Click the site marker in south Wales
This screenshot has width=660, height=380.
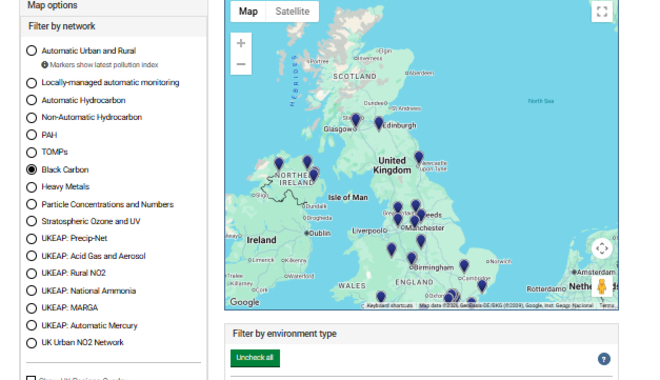(381, 298)
